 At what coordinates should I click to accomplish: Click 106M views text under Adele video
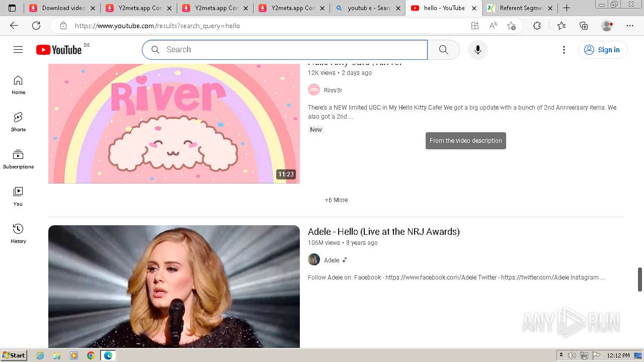pyautogui.click(x=324, y=243)
